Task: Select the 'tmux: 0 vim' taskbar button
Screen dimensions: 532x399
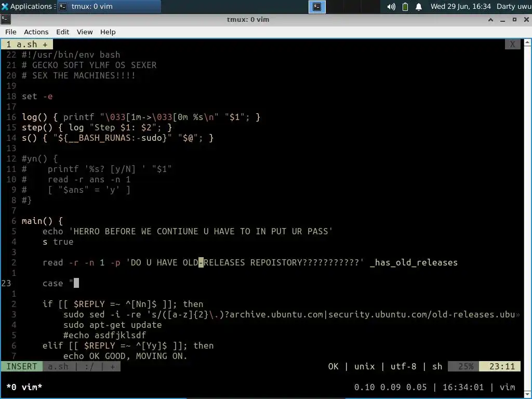Action: pos(109,6)
